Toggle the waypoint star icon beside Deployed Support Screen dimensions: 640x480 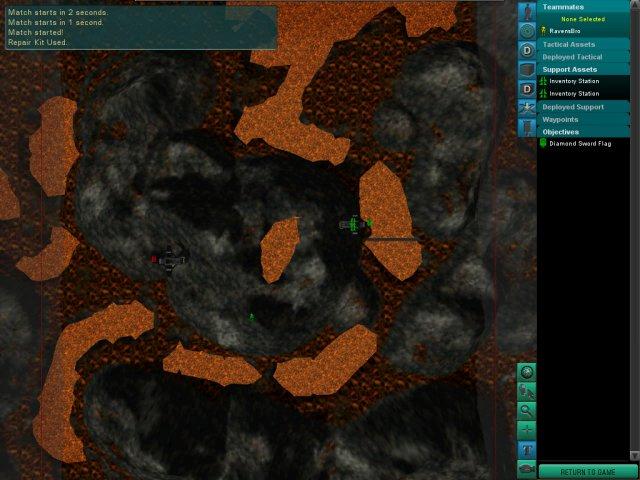coord(527,108)
